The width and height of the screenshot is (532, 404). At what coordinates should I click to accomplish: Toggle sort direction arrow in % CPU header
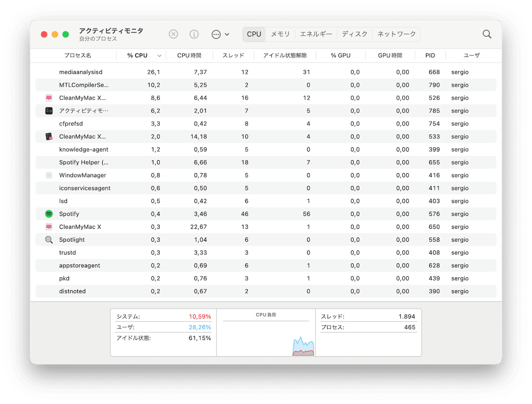(159, 56)
